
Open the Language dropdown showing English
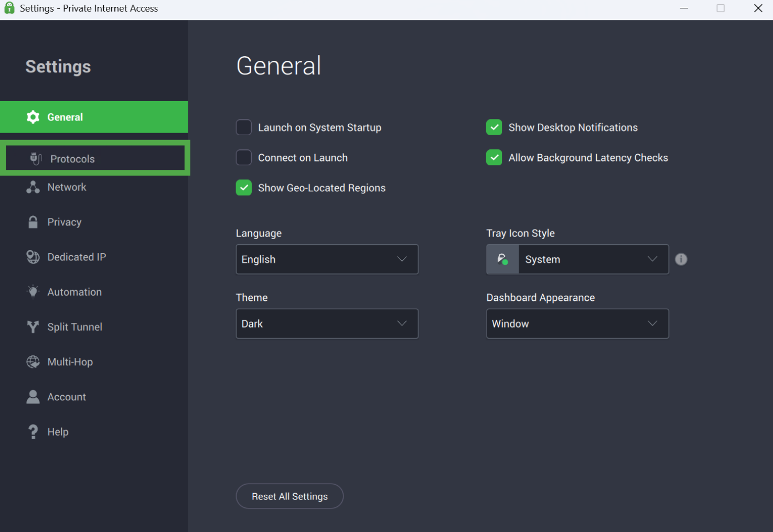click(x=327, y=259)
